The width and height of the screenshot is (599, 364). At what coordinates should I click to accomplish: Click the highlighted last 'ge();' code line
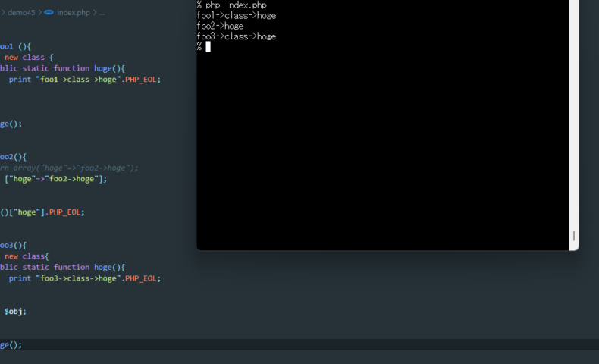point(11,345)
